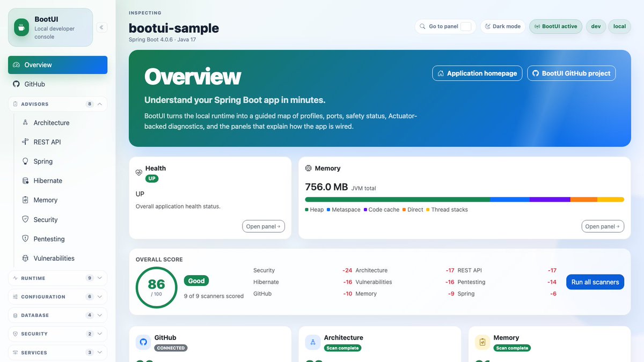Click the green UP status badge
This screenshot has width=644, height=362.
tap(152, 179)
